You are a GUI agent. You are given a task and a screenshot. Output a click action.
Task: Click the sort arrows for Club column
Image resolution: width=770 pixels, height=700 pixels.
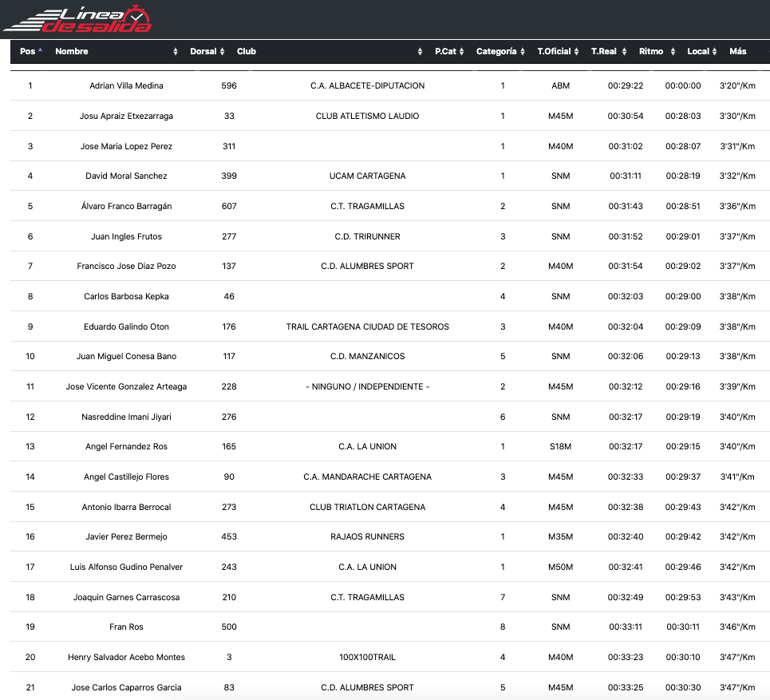[x=421, y=52]
